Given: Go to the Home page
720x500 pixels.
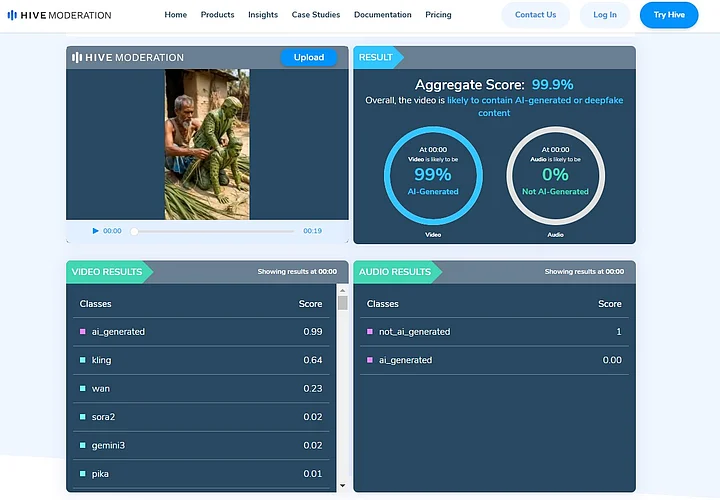Looking at the screenshot, I should point(176,15).
